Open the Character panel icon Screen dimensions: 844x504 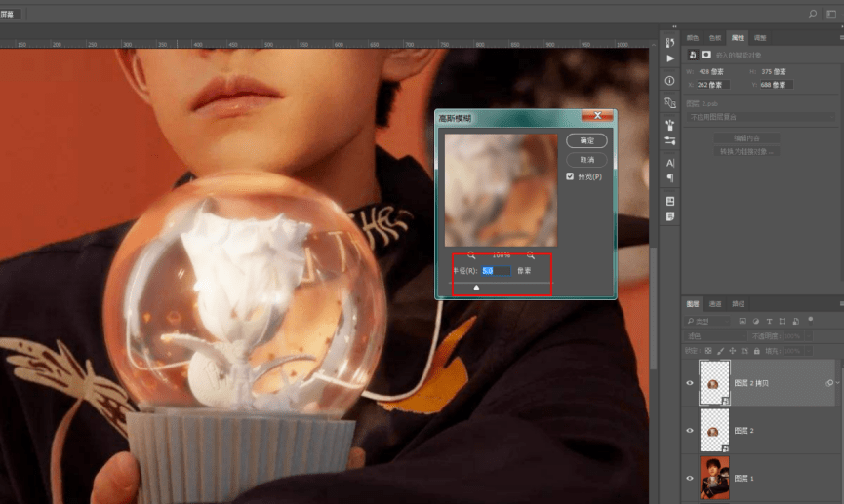tap(670, 163)
